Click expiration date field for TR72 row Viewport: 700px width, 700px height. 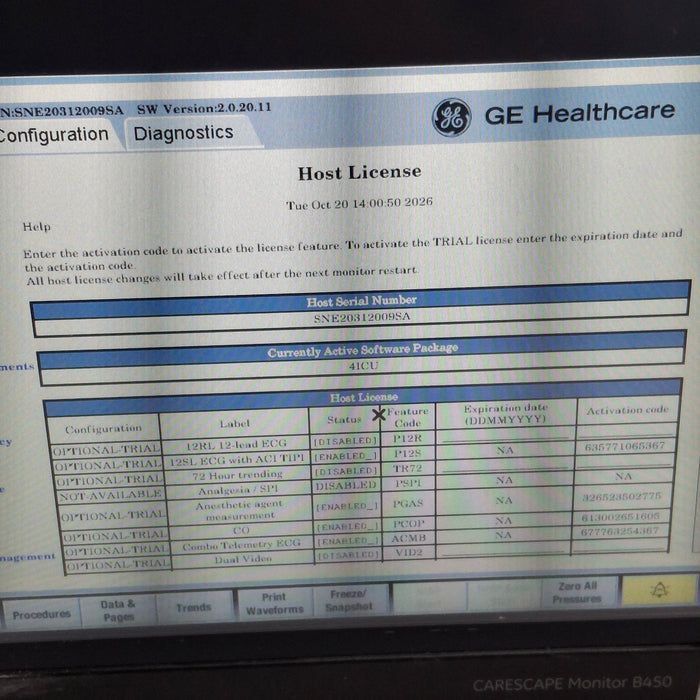(x=504, y=465)
